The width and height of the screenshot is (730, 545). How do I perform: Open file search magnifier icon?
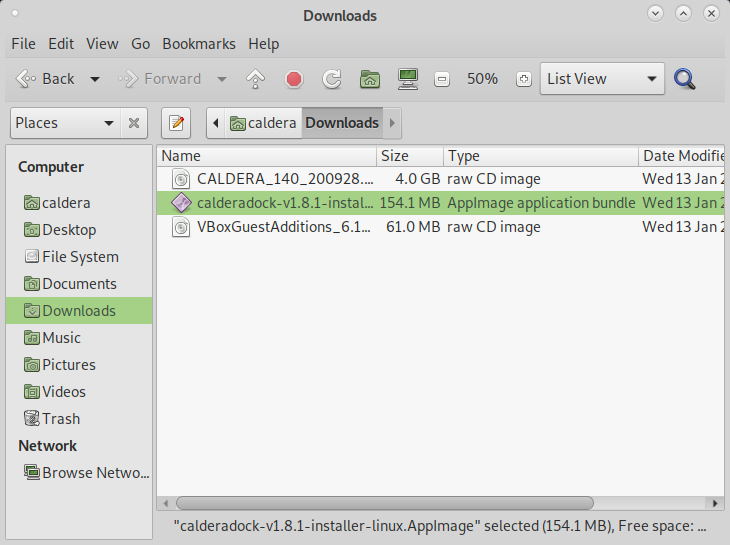click(684, 79)
